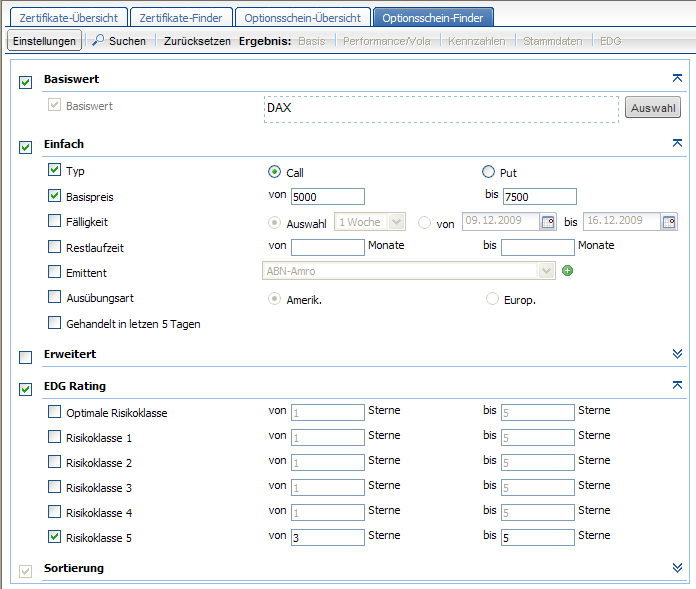Viewport: 696px width, 589px height.
Task: Click the Zurücksetzen button
Action: [196, 41]
